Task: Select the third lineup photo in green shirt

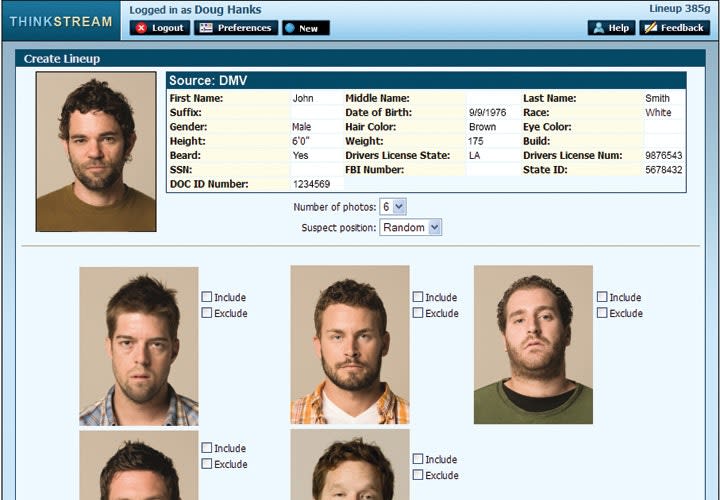Action: 533,344
